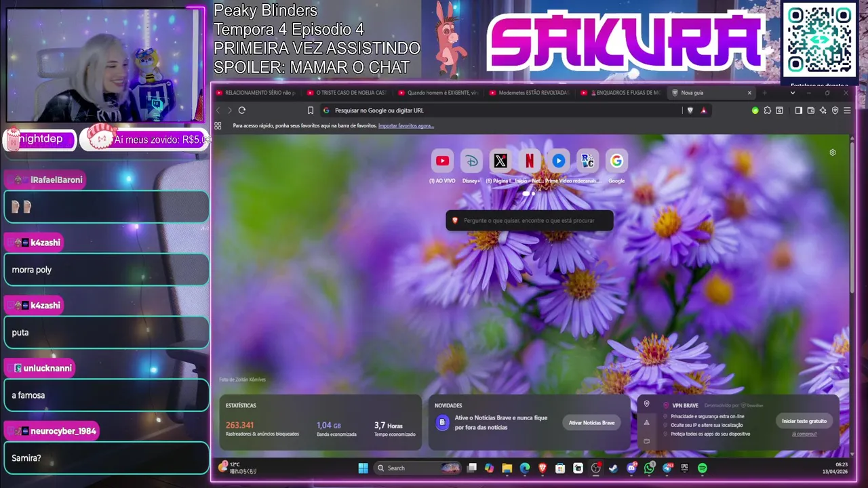Screen dimensions: 868x488
Task: Open Brave browser from taskbar
Action: [x=542, y=468]
